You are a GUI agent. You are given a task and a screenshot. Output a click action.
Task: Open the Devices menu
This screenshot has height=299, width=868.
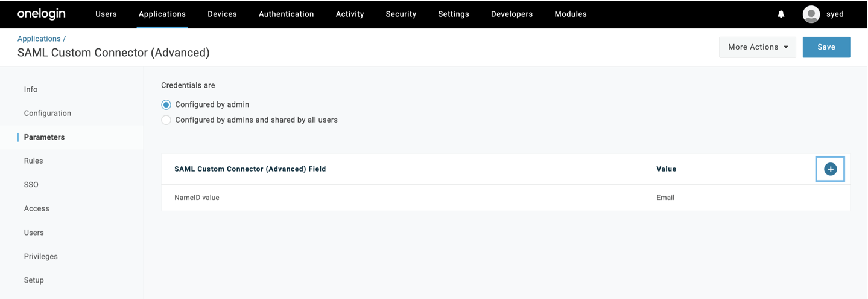pyautogui.click(x=222, y=14)
